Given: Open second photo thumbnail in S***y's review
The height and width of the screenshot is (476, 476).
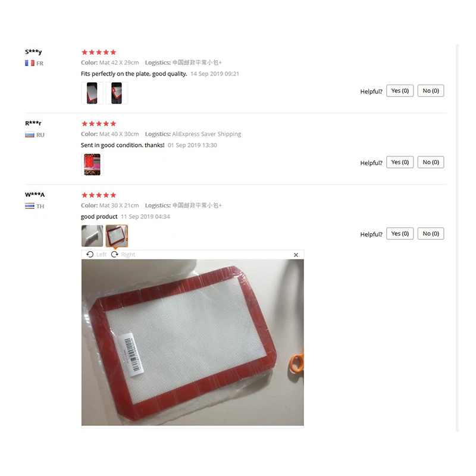Looking at the screenshot, I should tap(117, 93).
